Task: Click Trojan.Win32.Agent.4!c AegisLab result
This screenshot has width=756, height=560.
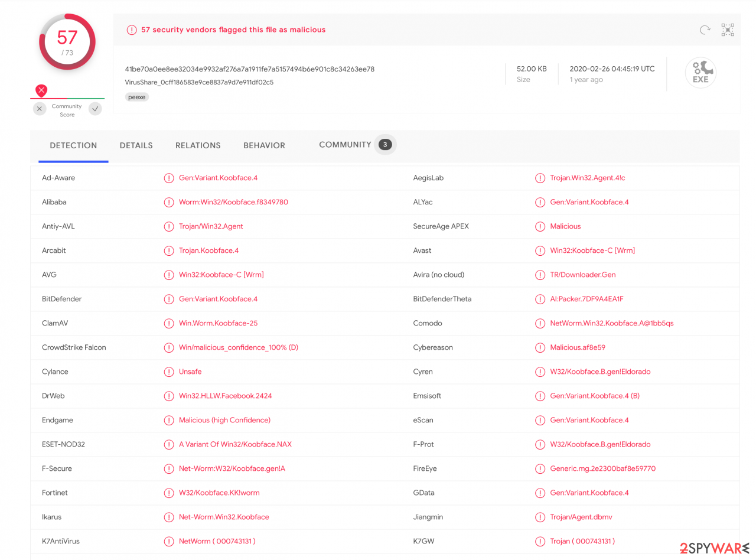Action: 588,178
